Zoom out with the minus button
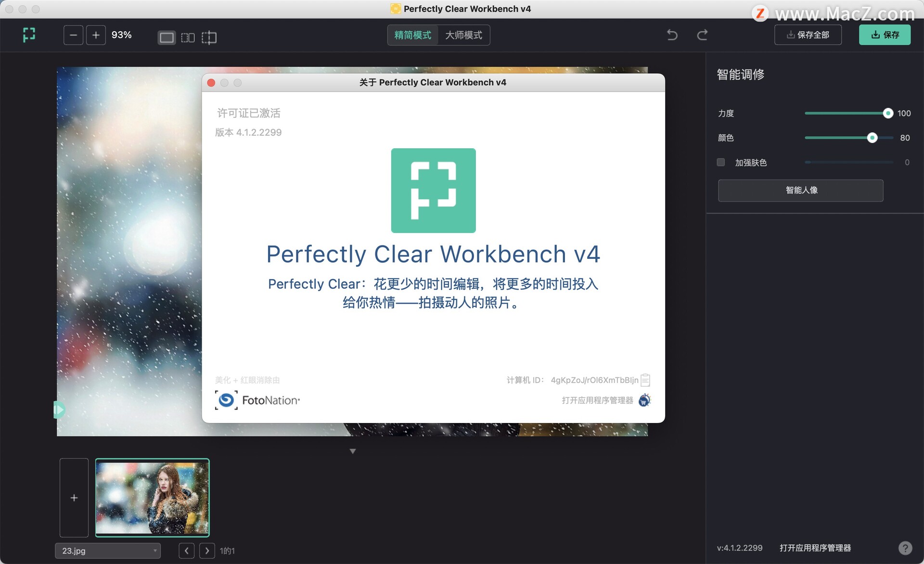This screenshot has width=924, height=564. [73, 35]
